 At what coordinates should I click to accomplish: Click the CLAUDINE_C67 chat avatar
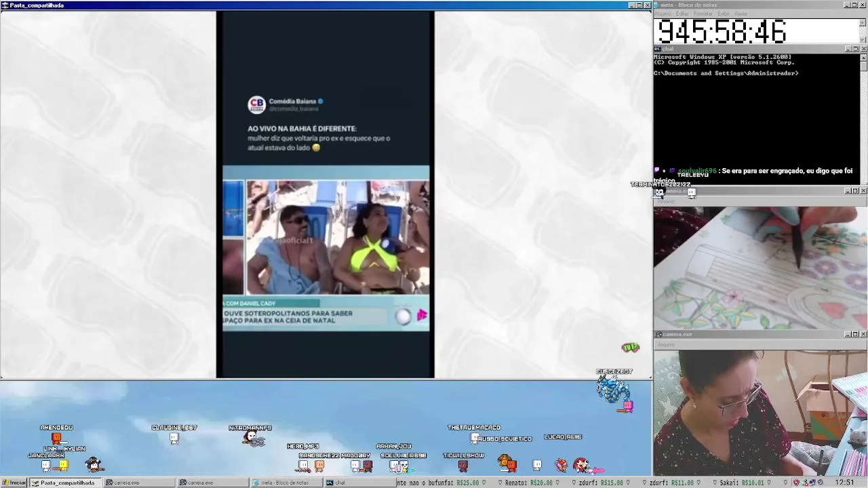(x=174, y=439)
